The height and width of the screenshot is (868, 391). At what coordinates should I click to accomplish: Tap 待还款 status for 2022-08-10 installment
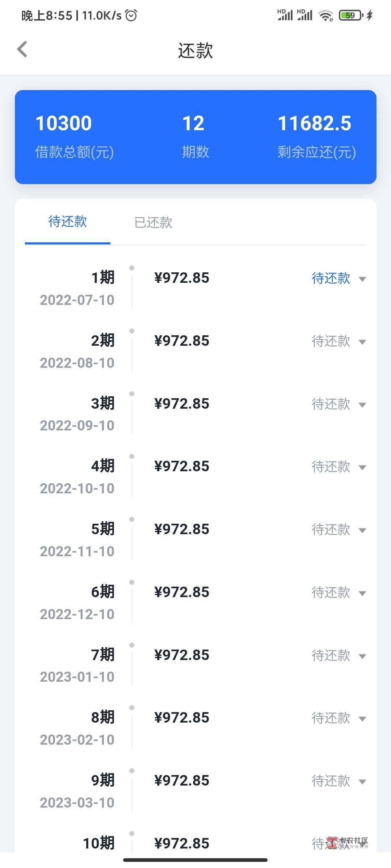[x=331, y=341]
